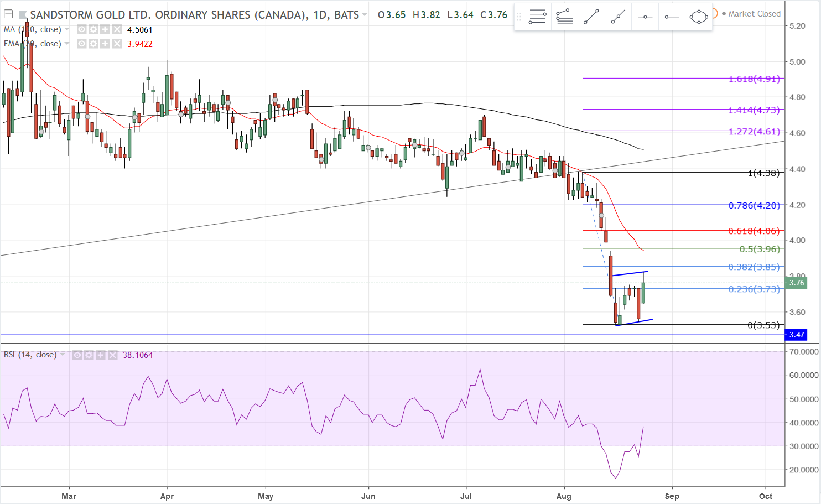The height and width of the screenshot is (504, 821).
Task: Select the Trend Line tool
Action: coord(591,17)
